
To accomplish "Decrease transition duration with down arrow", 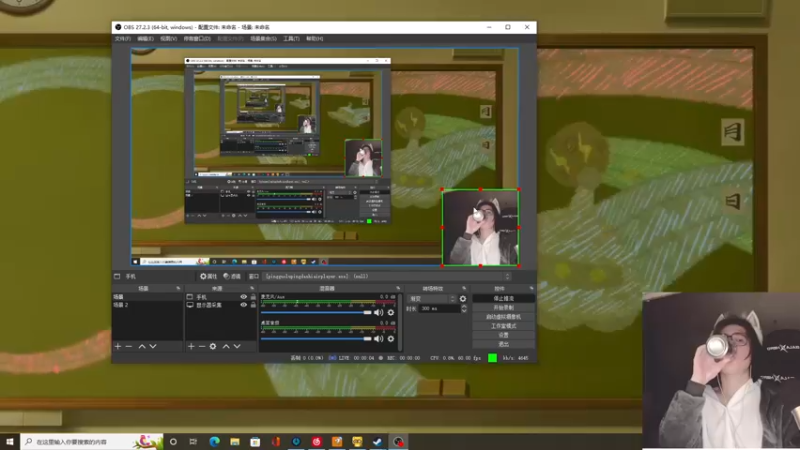I will [464, 311].
